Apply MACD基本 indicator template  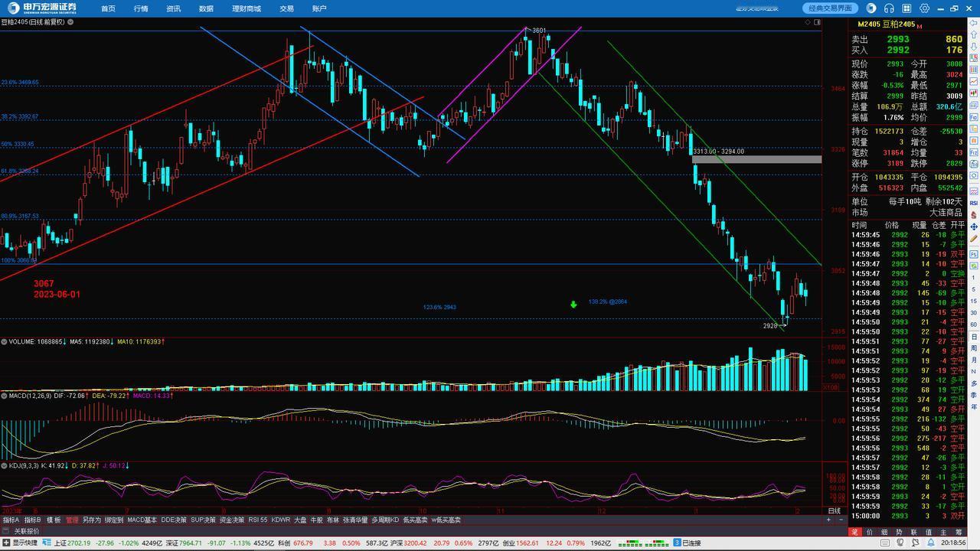tap(142, 520)
